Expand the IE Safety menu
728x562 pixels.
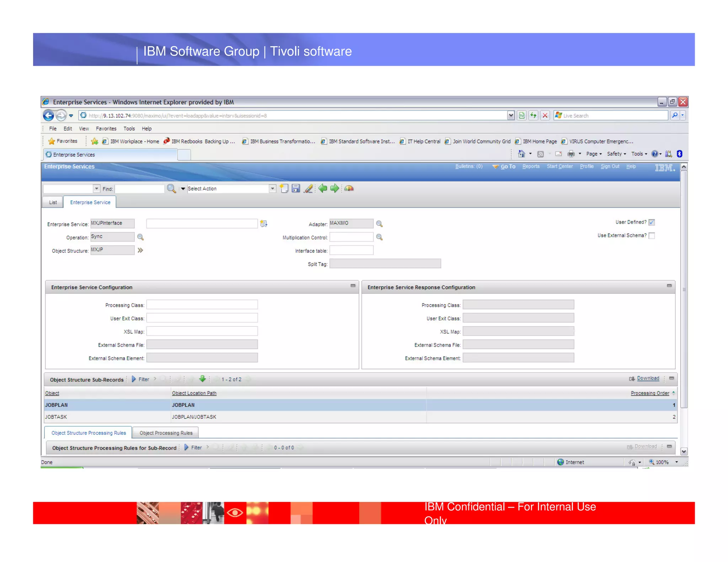pos(617,154)
